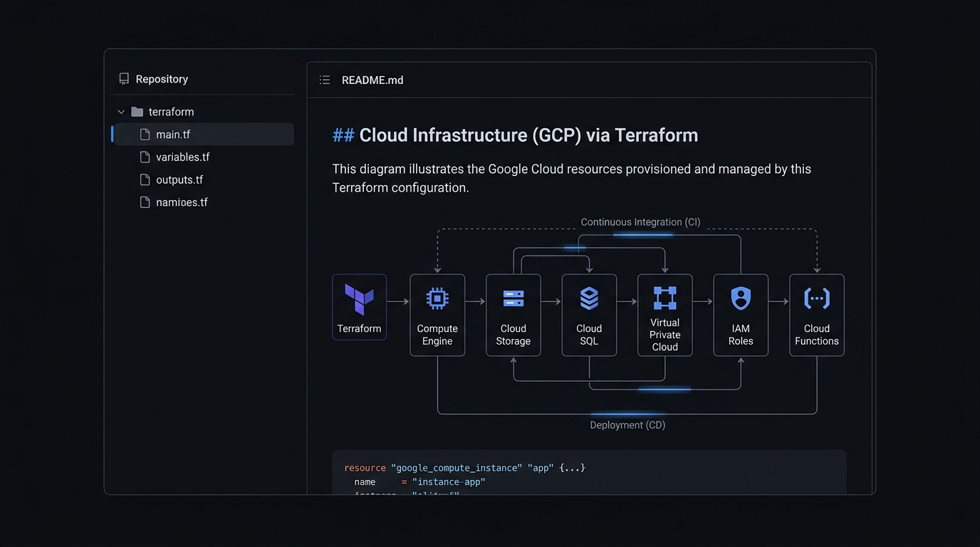
Task: Click the Cloud Storage label text
Action: point(514,335)
